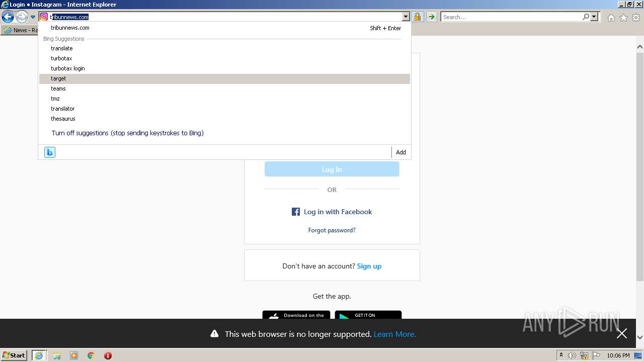
Task: Expand the address bar autocomplete dropdown arrow
Action: 406,17
